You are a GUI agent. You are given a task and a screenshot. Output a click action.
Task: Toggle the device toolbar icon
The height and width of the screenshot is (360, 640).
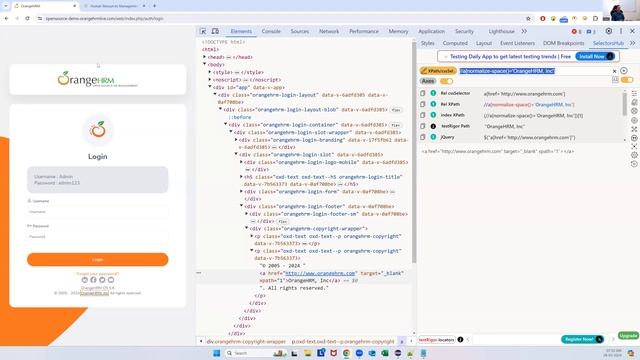(215, 31)
